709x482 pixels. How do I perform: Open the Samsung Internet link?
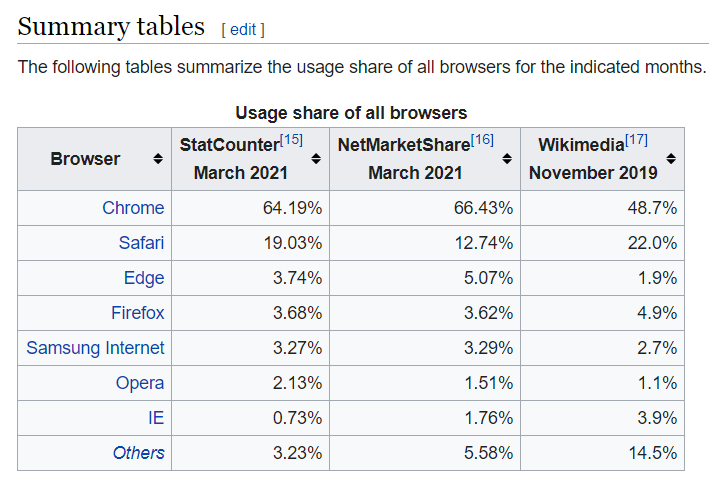[x=95, y=348]
